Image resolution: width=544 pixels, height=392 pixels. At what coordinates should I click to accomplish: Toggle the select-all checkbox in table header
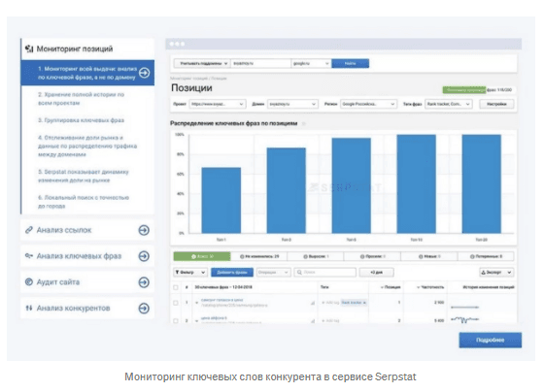(x=176, y=287)
